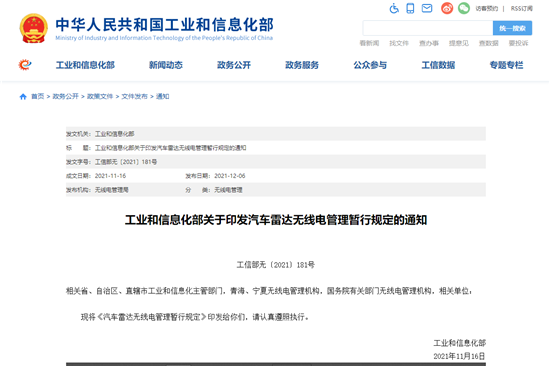Viewport: 550px width, 366px height.
Task: Open the 访客预约 link
Action: pos(487,8)
